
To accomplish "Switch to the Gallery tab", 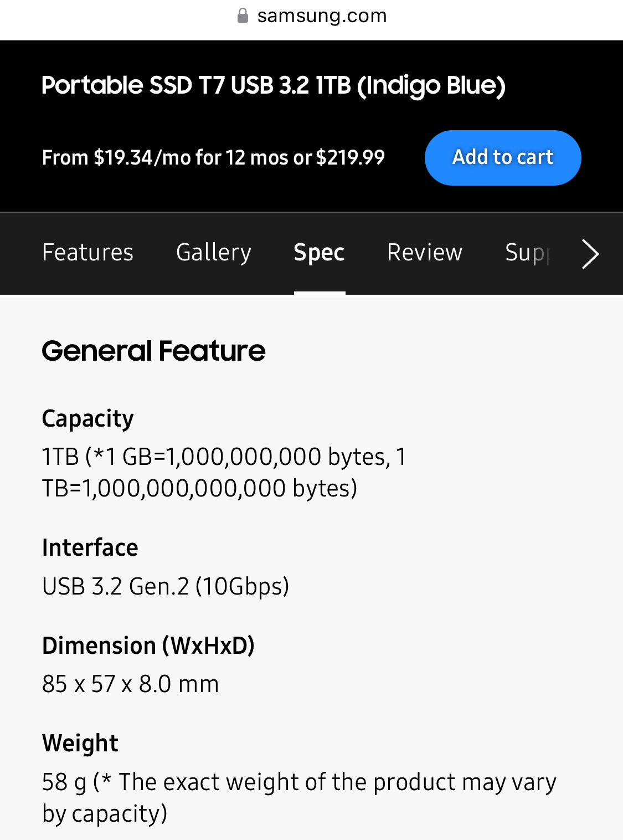I will 214,253.
